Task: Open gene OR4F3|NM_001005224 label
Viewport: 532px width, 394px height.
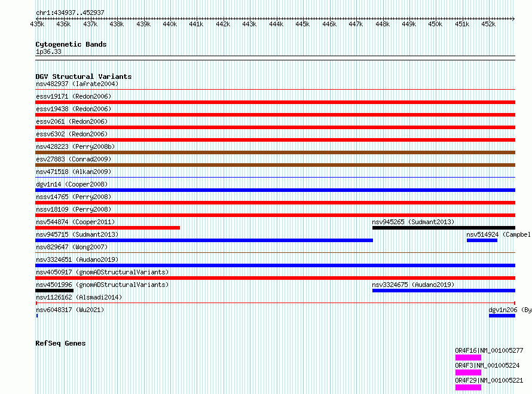Action: pos(487,365)
